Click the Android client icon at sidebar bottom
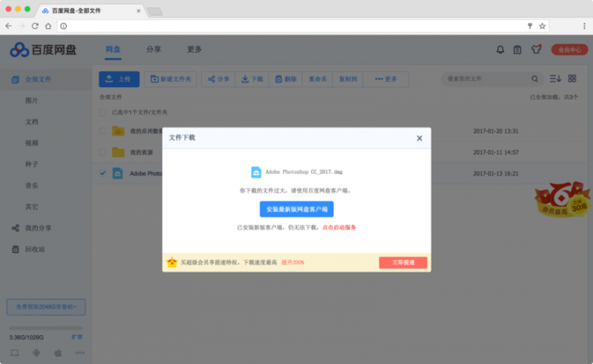This screenshot has width=593, height=364. click(36, 353)
